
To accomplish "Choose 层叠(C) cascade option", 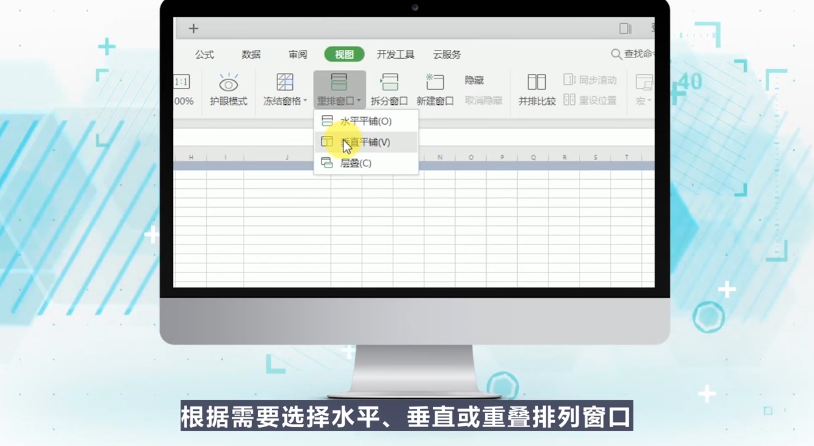I will [x=365, y=163].
